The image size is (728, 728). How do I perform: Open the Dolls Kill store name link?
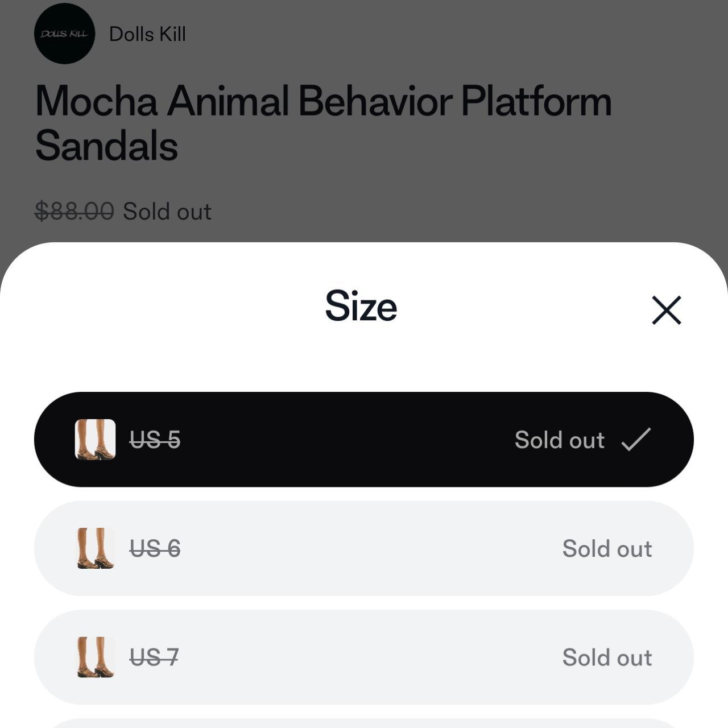point(147,34)
